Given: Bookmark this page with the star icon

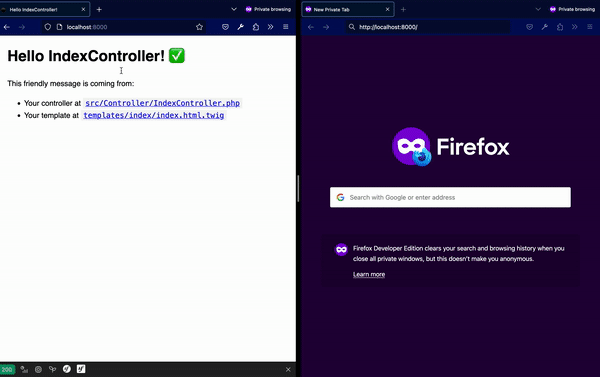Looking at the screenshot, I should click(x=199, y=27).
